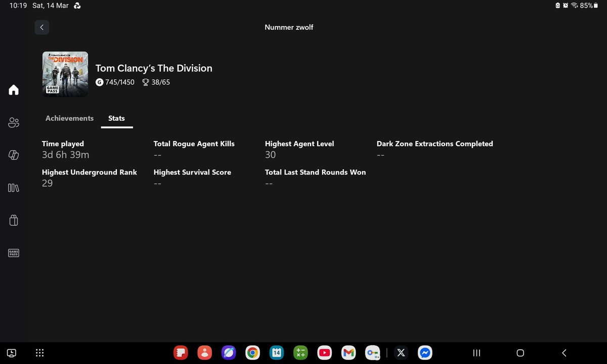Tap the alarm clock status icon
Viewport: 607px width, 364px height.
click(x=566, y=6)
